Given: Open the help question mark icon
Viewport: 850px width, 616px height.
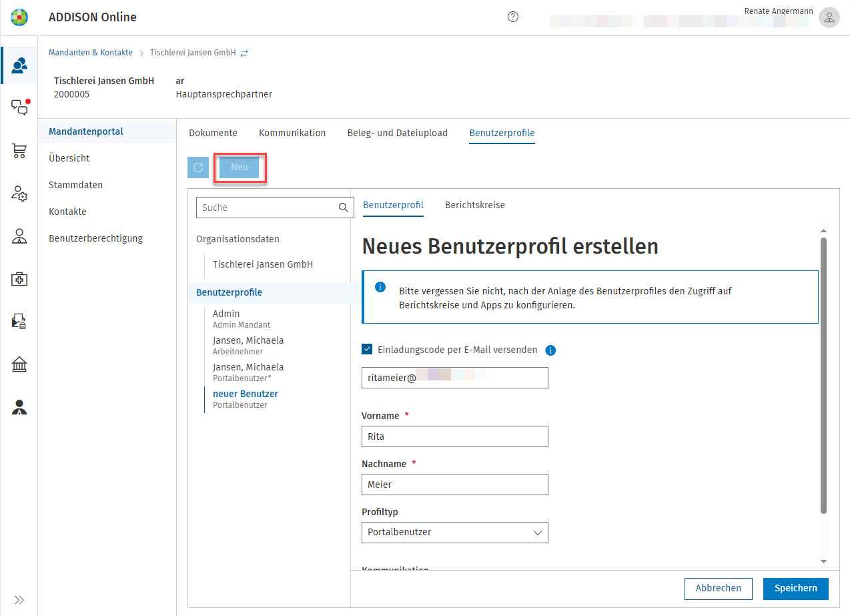Looking at the screenshot, I should (x=513, y=17).
